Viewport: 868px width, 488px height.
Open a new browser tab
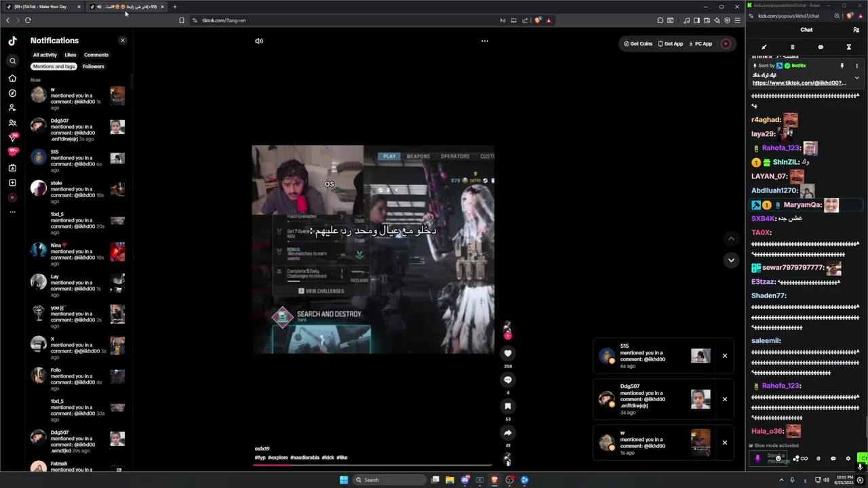175,7
